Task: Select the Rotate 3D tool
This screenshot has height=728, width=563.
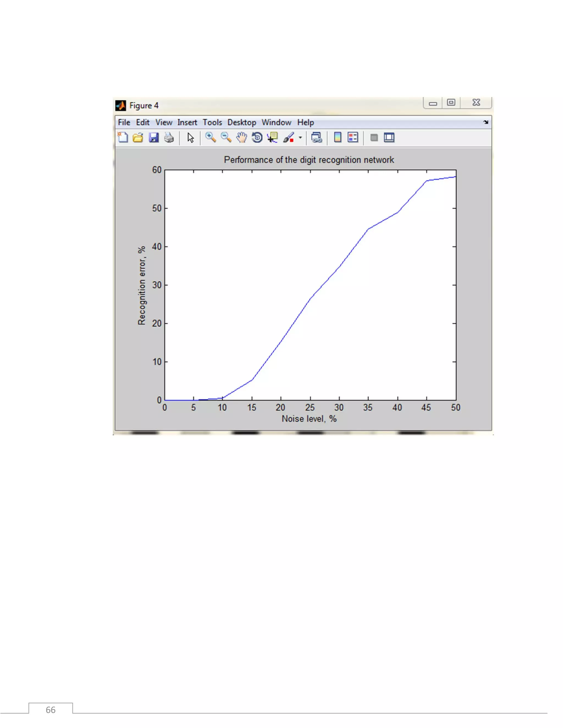Action: [257, 137]
